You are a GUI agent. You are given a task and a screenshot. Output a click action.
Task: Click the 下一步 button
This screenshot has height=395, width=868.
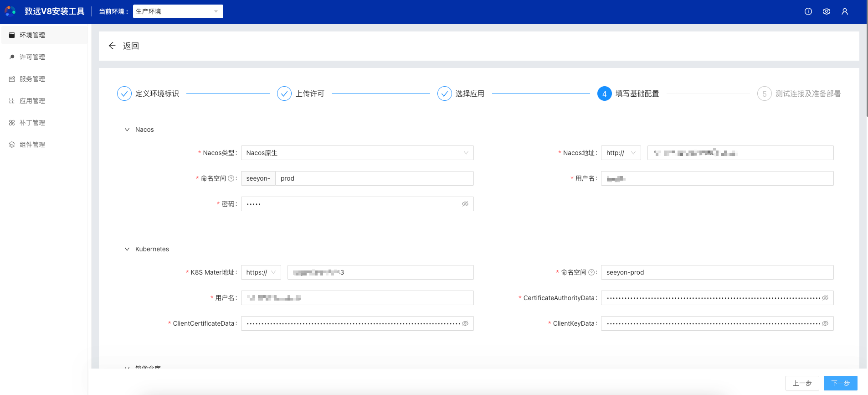[x=840, y=383]
